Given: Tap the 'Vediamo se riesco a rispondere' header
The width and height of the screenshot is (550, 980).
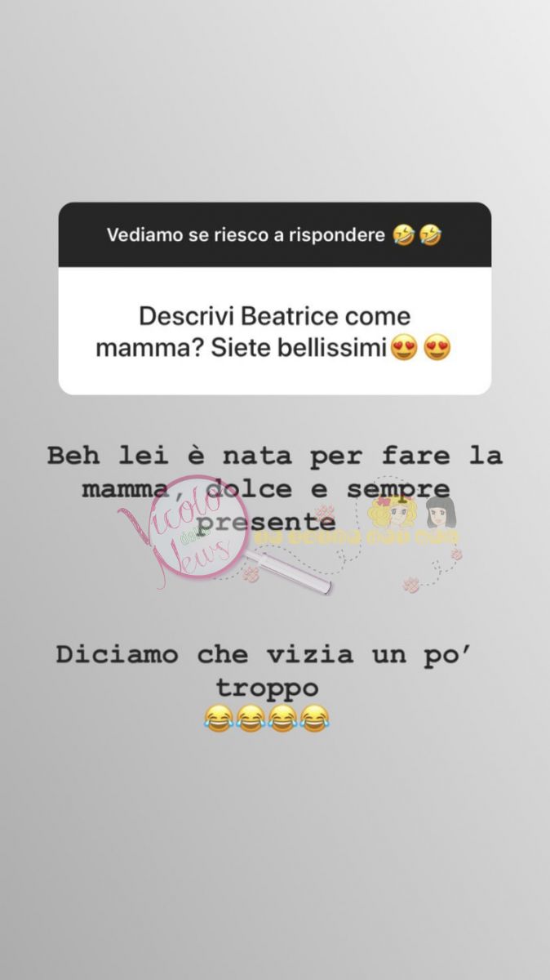Looking at the screenshot, I should [x=274, y=235].
